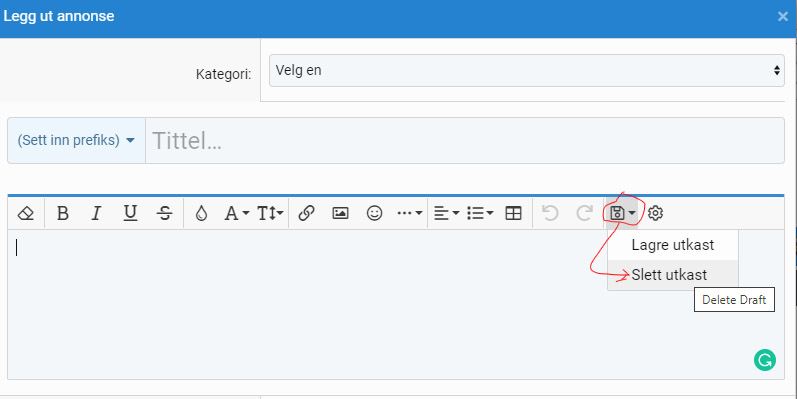Click the redo arrow icon
Image resolution: width=797 pixels, height=399 pixels.
(x=585, y=213)
